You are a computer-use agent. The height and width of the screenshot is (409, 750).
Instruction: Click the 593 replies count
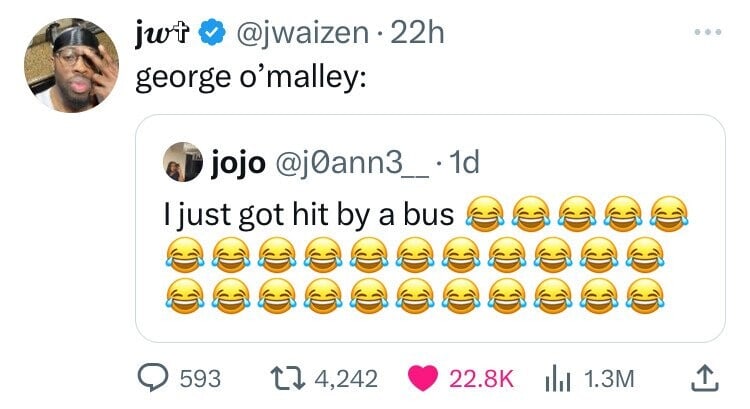tap(200, 379)
